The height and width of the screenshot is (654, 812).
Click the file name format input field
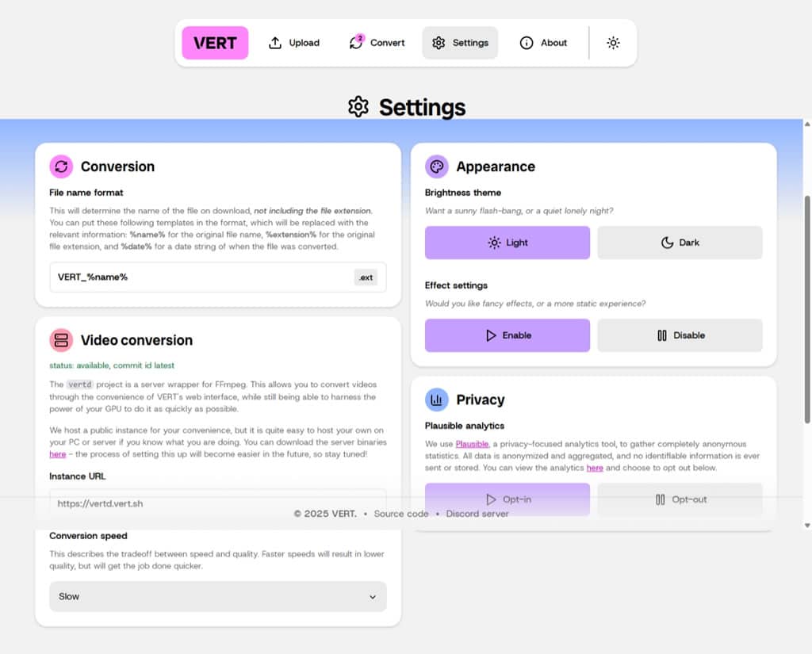217,277
